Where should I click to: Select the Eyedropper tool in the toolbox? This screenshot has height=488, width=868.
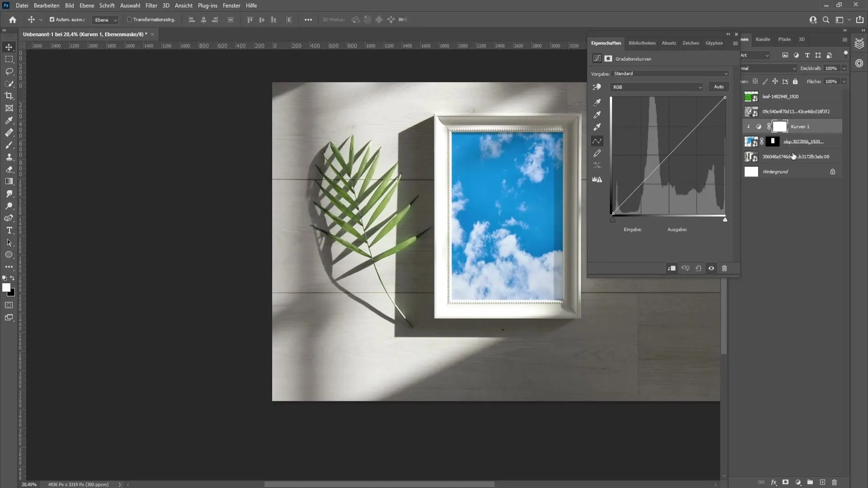coord(9,120)
